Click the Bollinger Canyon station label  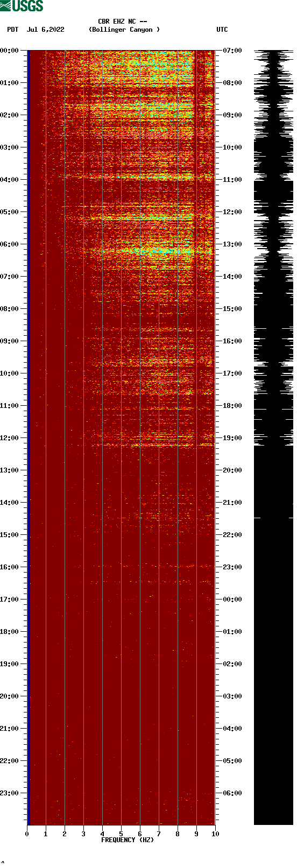124,30
